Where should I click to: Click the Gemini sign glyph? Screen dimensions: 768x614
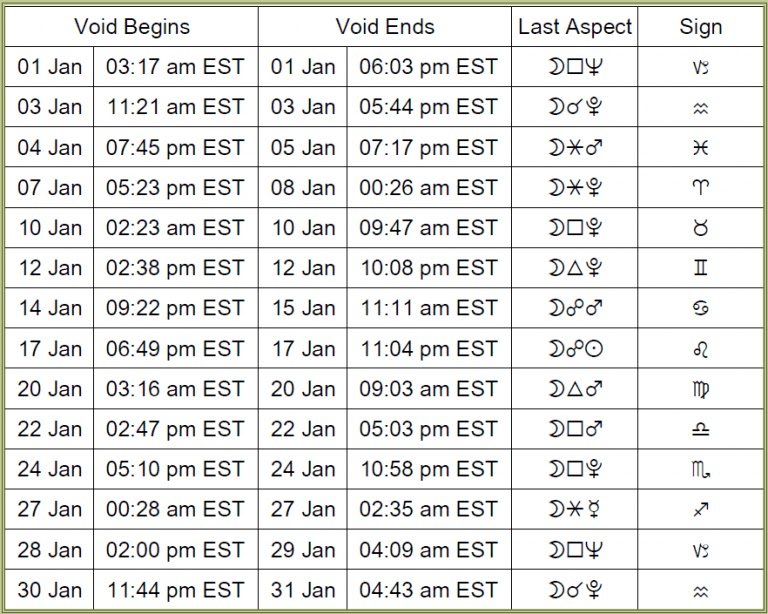[700, 268]
